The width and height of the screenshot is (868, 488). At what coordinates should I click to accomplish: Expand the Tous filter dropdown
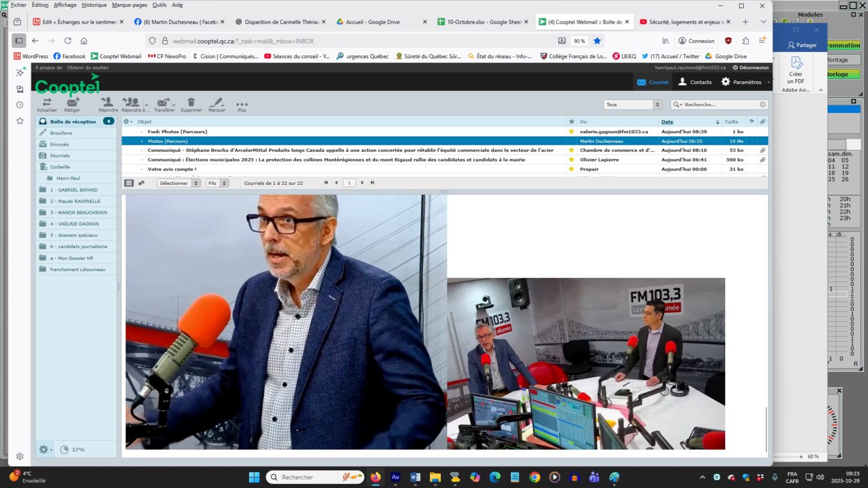pyautogui.click(x=632, y=104)
